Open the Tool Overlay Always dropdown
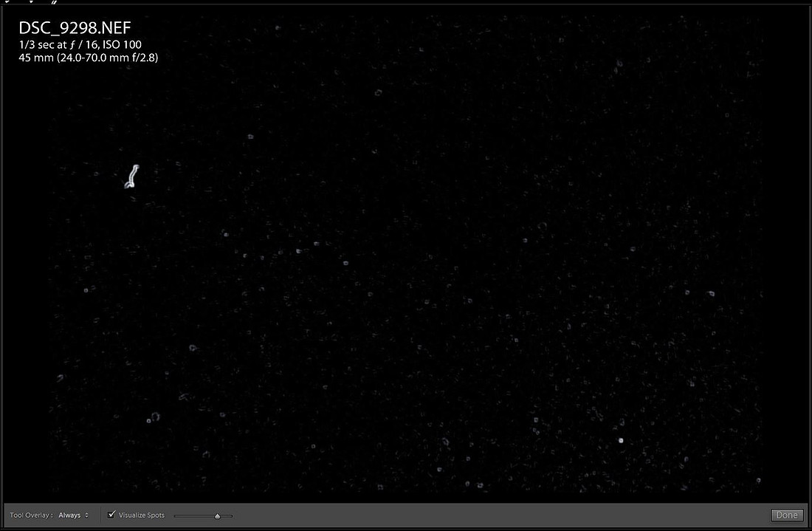Screen dimensions: 812x531 [73, 515]
